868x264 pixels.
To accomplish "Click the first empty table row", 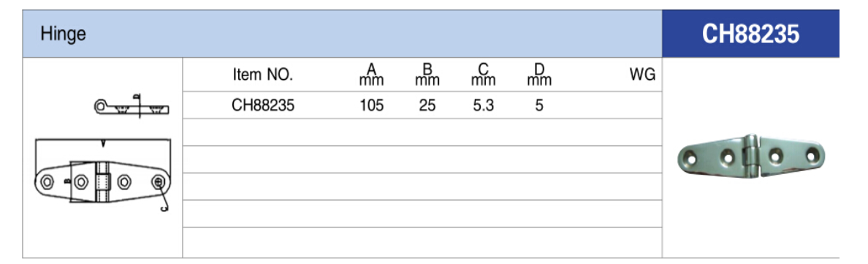I will [x=422, y=132].
